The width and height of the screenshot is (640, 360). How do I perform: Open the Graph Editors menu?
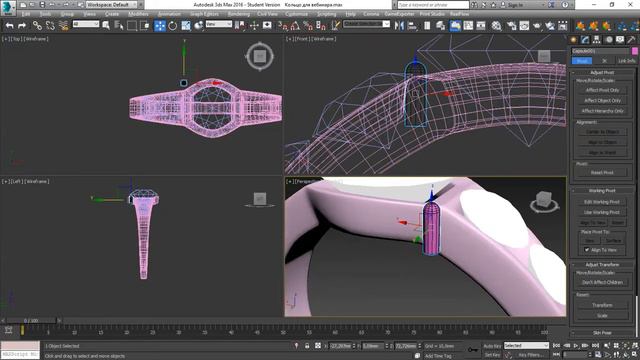click(x=204, y=14)
